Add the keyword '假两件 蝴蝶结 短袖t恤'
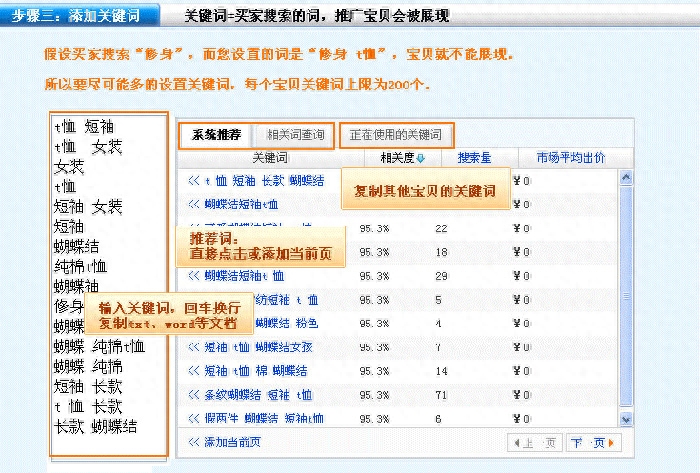This screenshot has width=700, height=473. point(264,419)
